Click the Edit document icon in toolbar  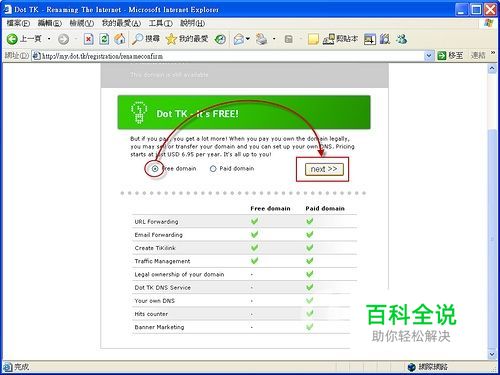(289, 39)
